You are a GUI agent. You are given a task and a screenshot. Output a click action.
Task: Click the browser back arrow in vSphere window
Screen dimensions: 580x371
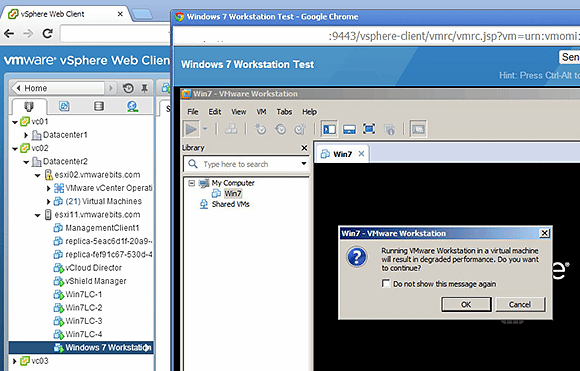pos(9,34)
